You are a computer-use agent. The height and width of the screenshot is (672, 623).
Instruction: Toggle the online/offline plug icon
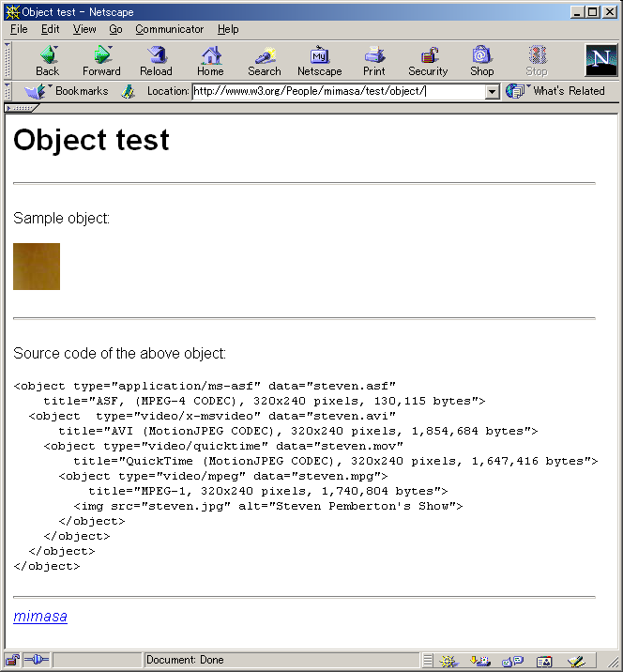tap(37, 661)
